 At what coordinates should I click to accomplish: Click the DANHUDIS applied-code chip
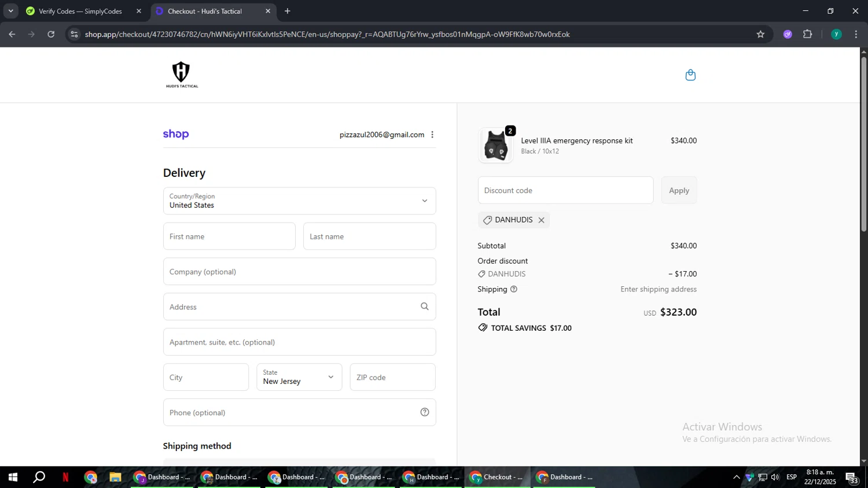[x=514, y=220]
